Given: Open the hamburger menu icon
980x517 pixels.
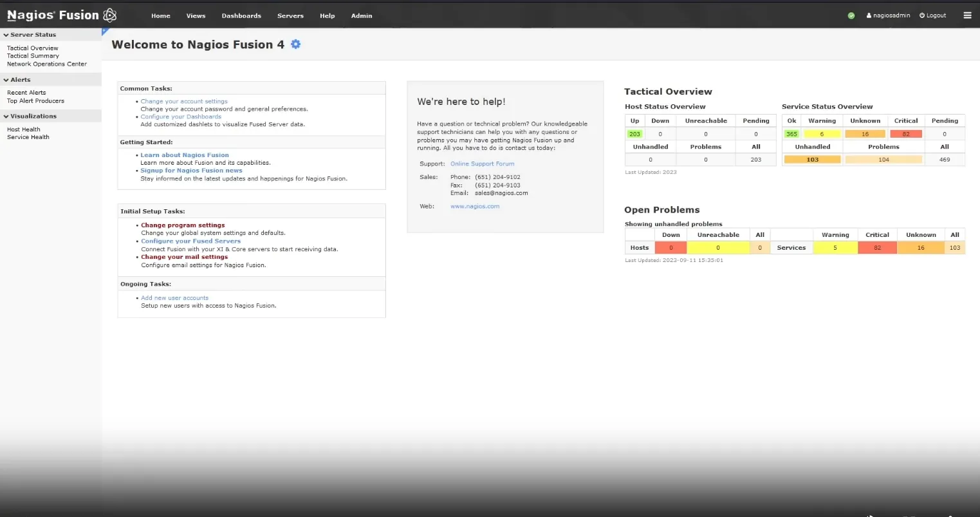Looking at the screenshot, I should click(967, 15).
